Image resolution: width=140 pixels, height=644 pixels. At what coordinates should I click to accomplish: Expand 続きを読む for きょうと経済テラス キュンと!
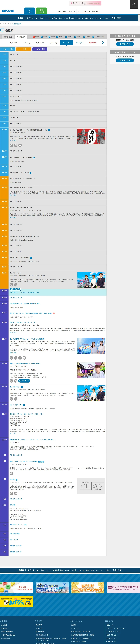tap(13, 353)
